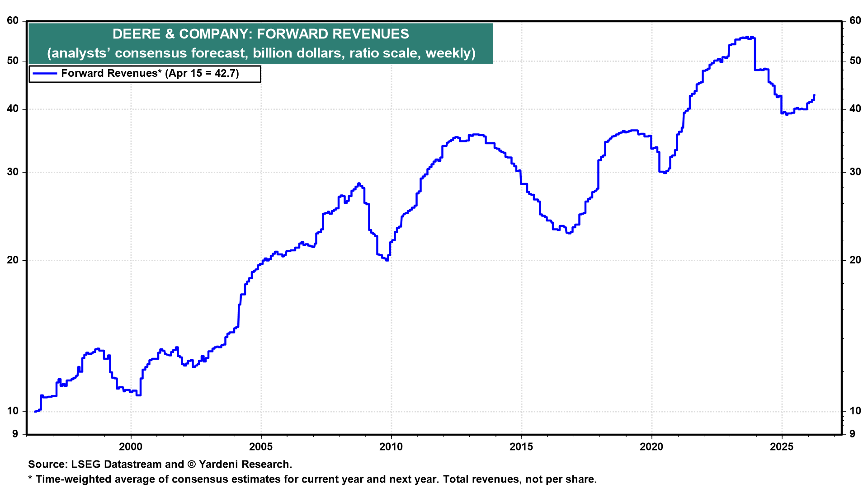Click the Source LSEG Datastream text
The image size is (868, 488).
(160, 465)
